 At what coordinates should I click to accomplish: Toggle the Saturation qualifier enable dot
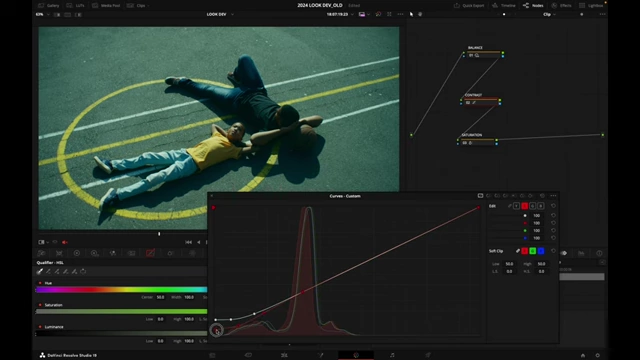point(40,305)
